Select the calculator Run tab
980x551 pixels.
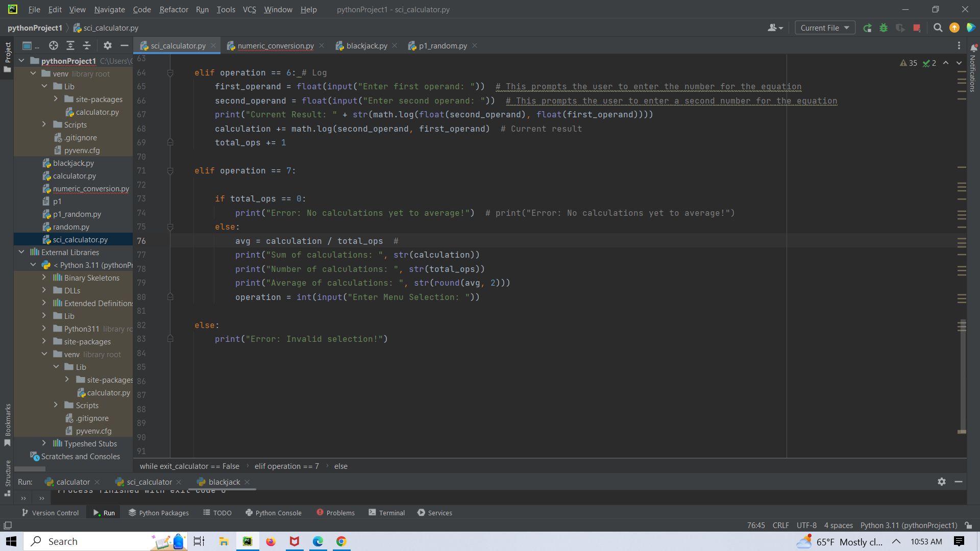tap(73, 482)
